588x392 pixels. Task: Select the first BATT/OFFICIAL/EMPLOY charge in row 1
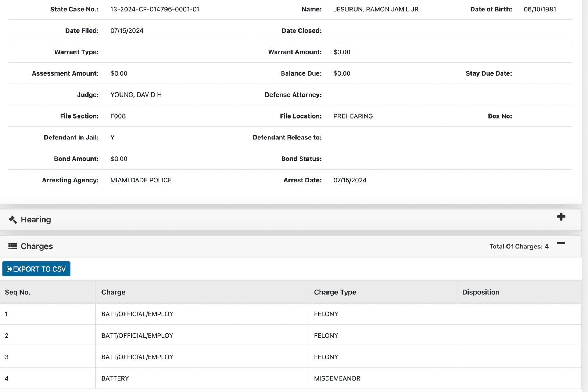[x=137, y=314]
